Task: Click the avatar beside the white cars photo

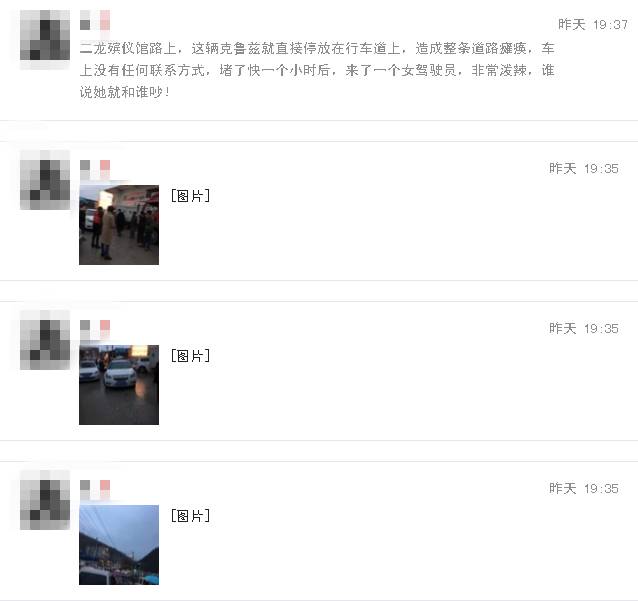Action: pyautogui.click(x=45, y=339)
